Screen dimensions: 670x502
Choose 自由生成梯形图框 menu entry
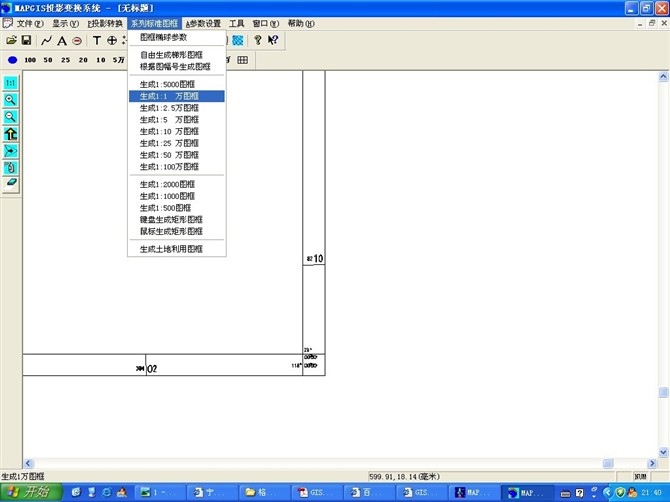177,55
